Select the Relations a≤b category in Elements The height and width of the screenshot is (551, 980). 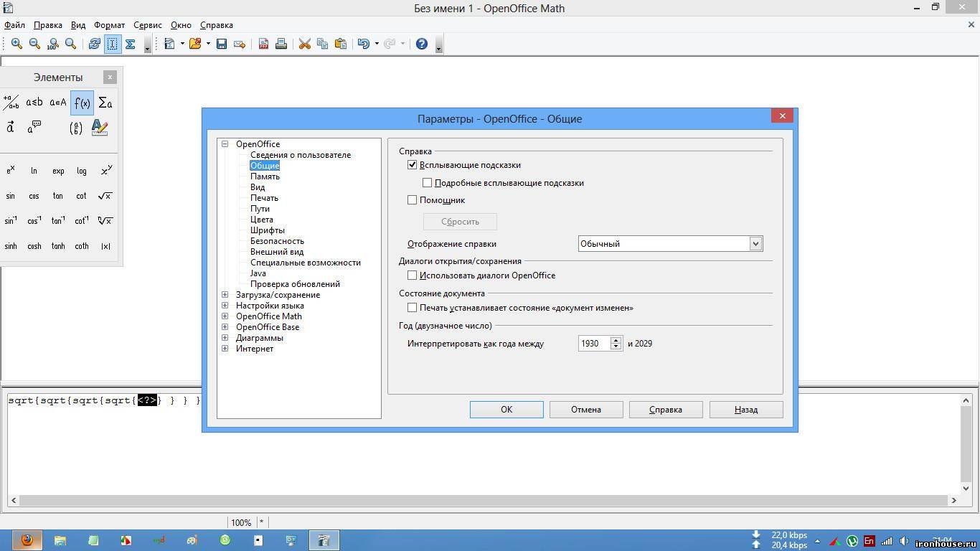[x=34, y=103]
